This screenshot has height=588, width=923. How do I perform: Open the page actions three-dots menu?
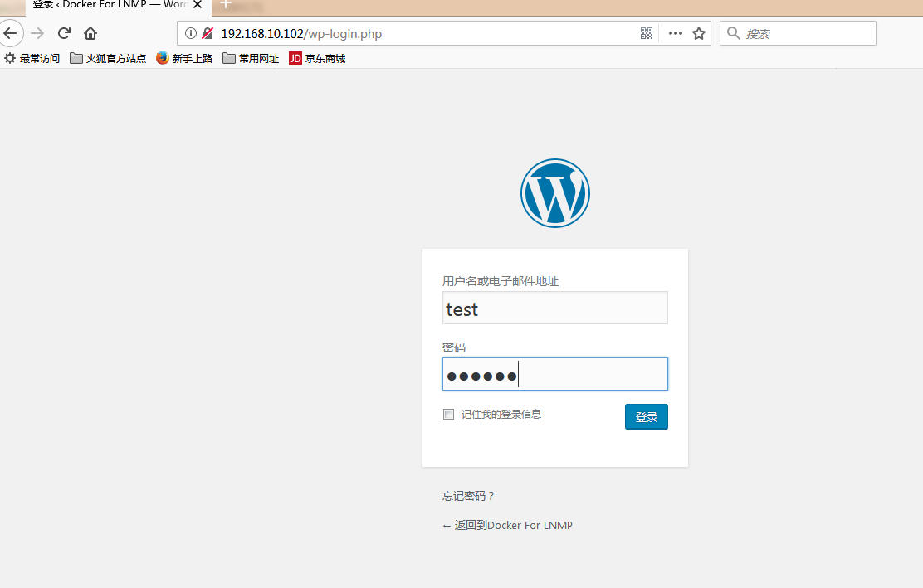coord(675,33)
